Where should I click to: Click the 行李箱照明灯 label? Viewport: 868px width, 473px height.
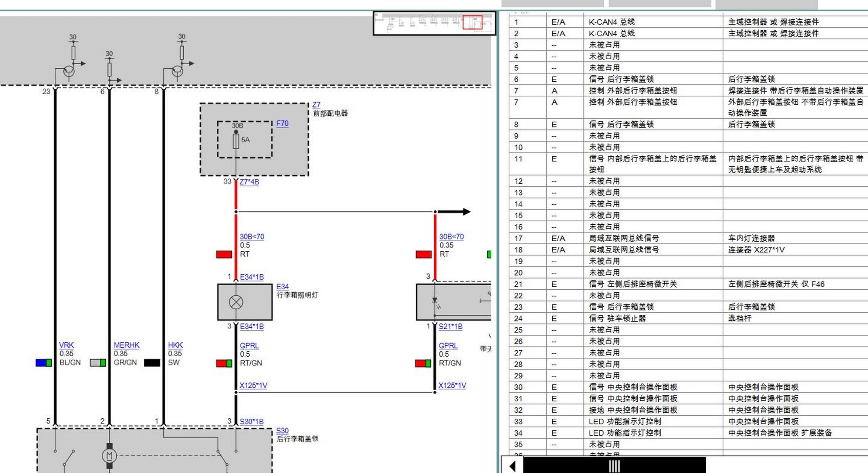tap(297, 295)
